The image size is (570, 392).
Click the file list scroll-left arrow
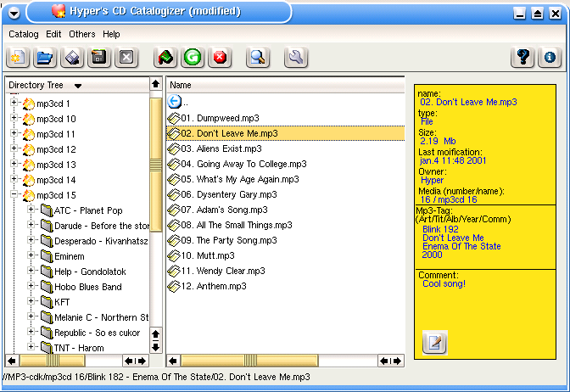coord(173,361)
